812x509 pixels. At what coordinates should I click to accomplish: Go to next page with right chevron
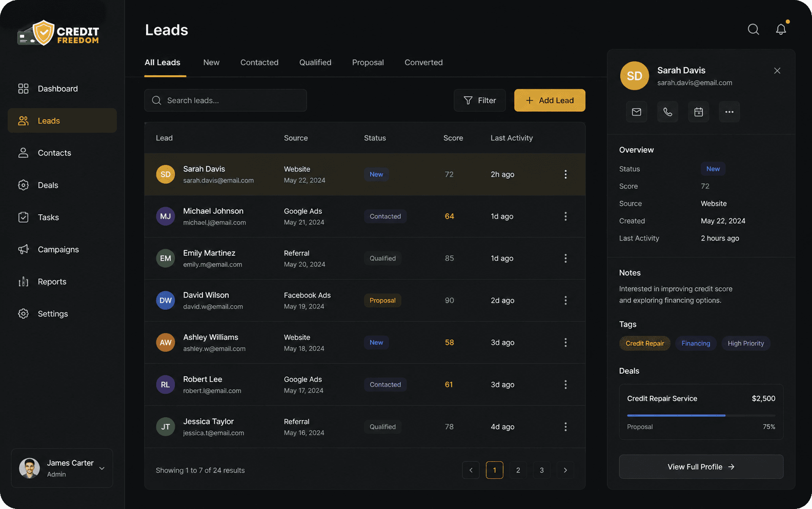point(565,470)
